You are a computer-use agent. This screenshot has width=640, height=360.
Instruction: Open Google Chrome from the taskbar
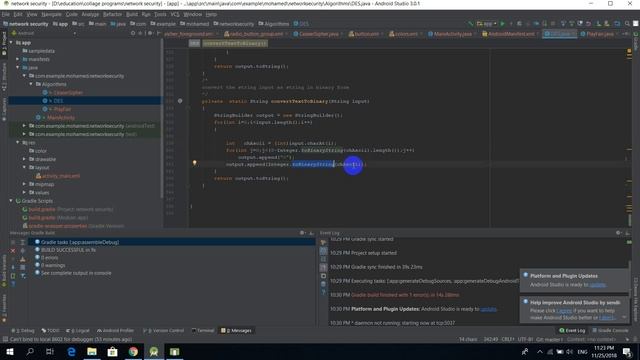(x=133, y=351)
